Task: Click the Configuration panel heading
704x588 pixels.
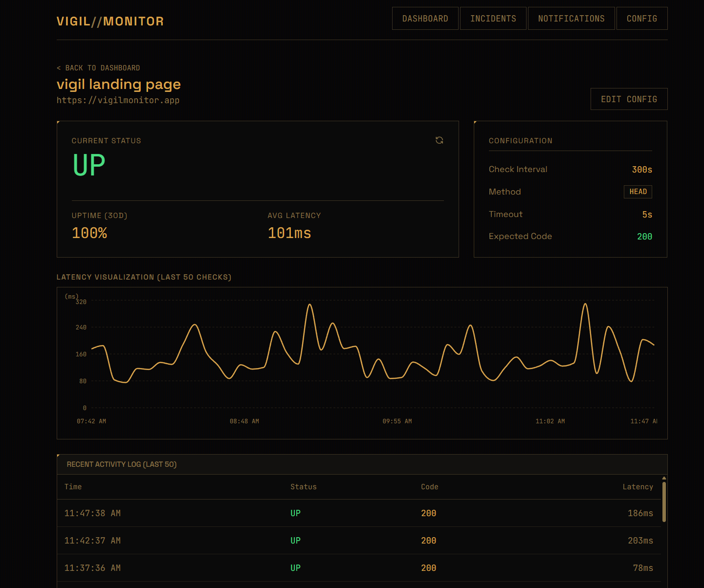Action: click(521, 141)
